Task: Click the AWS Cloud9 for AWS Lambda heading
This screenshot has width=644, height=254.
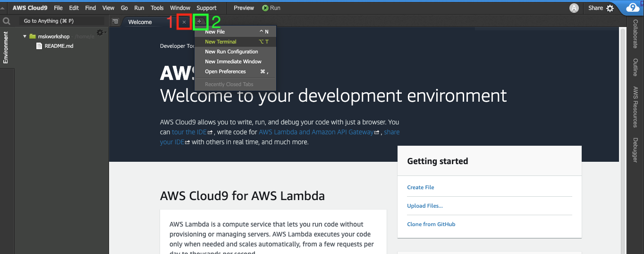Action: tap(242, 196)
